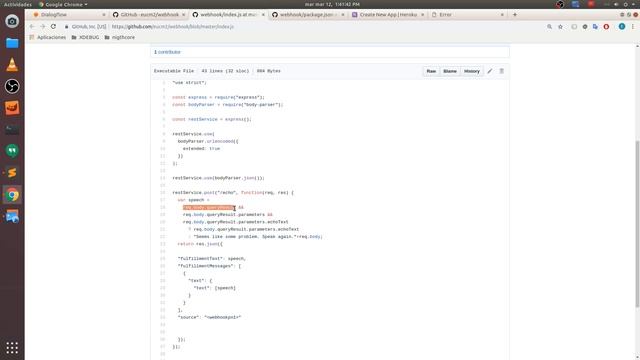Switch to the Dialogflow tab
Viewport: 640px width, 360px height.
[x=68, y=15]
